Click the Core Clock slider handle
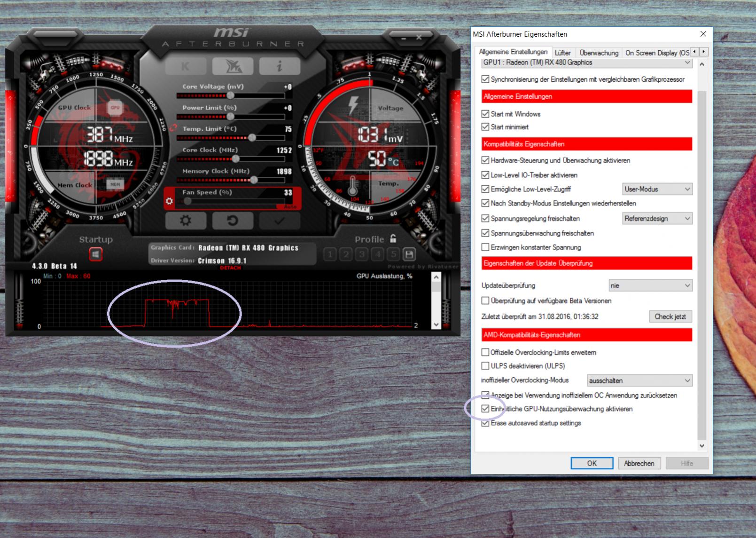This screenshot has width=756, height=538. 236,159
